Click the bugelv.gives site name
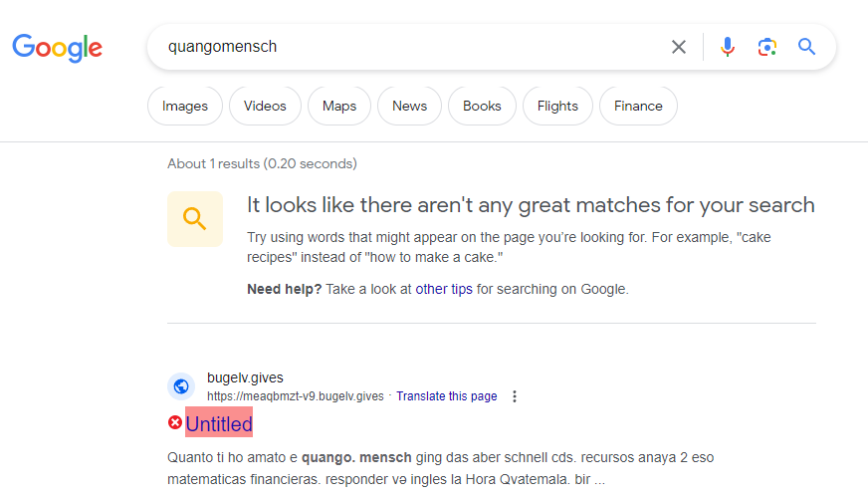This screenshot has width=868, height=498. pyautogui.click(x=245, y=377)
